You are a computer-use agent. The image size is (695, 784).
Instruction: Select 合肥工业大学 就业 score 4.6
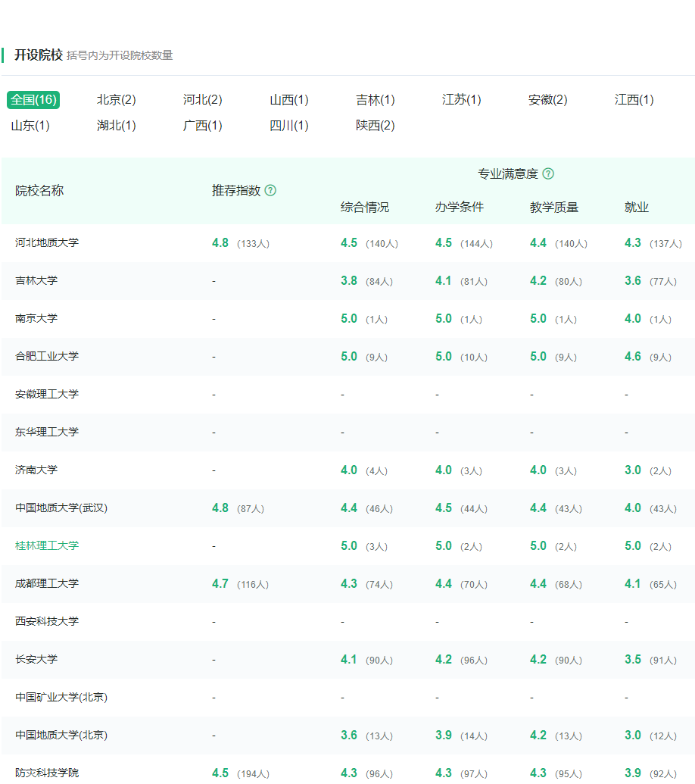633,357
